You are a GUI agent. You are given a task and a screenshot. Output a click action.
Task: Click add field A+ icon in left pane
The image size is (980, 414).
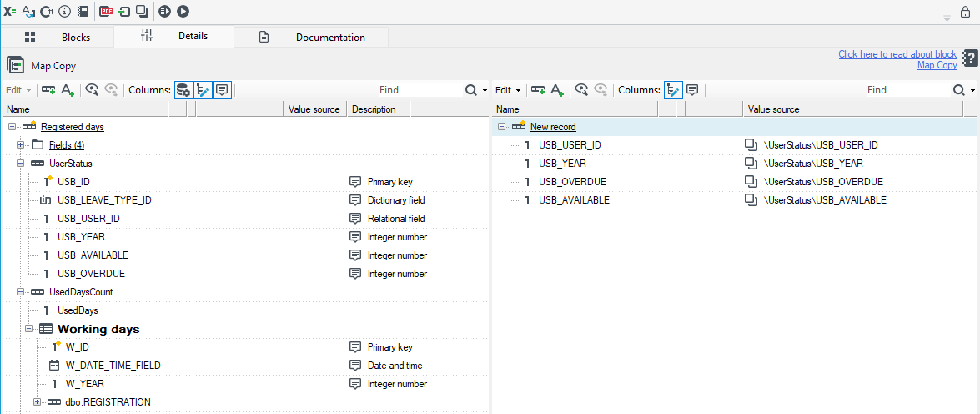(x=68, y=90)
